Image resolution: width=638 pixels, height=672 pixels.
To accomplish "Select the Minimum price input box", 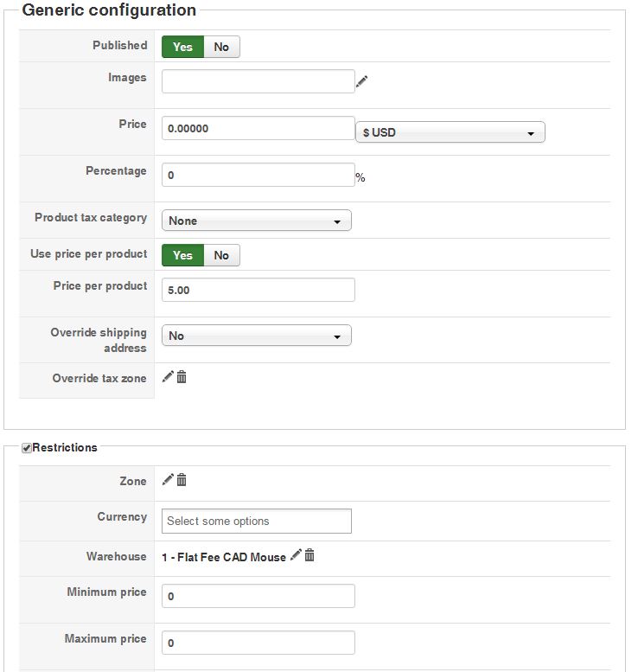I will pos(258,596).
